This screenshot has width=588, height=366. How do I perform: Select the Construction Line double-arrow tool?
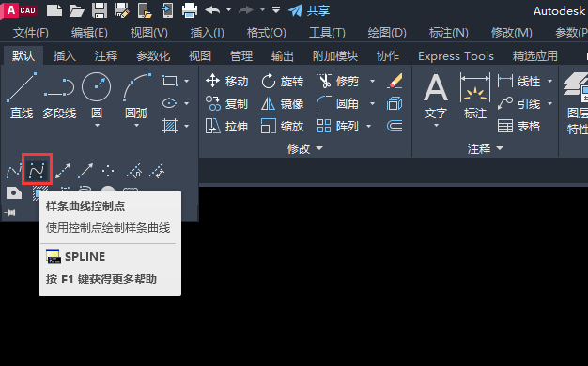click(x=63, y=171)
